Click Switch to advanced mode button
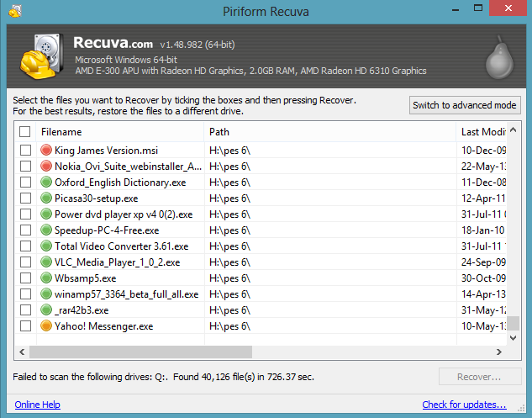The height and width of the screenshot is (418, 532). click(x=465, y=105)
